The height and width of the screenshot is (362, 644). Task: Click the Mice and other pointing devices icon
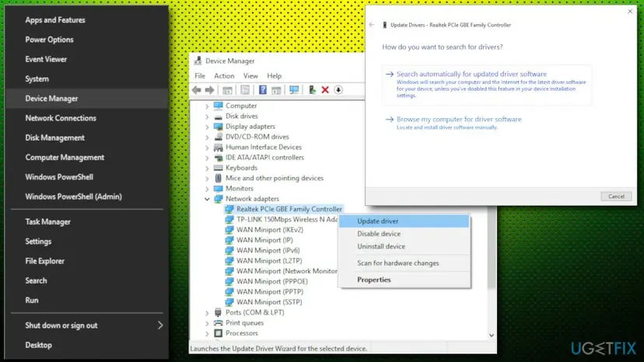pos(219,178)
